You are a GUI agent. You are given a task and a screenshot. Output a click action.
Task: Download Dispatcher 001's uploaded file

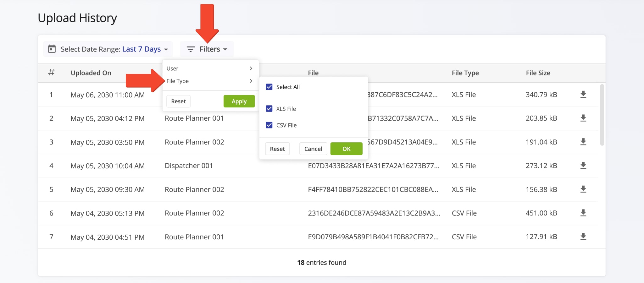click(584, 166)
